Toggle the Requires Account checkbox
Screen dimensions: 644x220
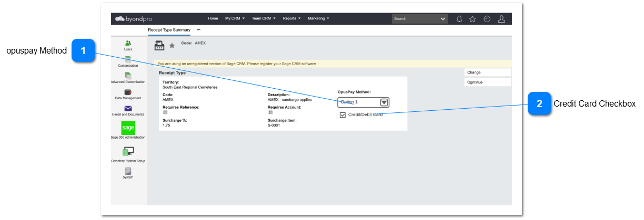click(270, 112)
